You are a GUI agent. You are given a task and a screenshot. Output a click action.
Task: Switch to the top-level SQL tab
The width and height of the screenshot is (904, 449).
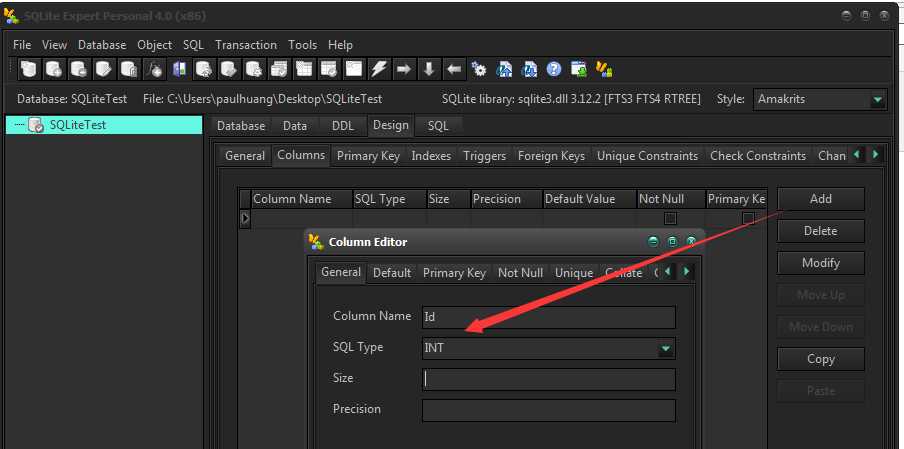438,126
